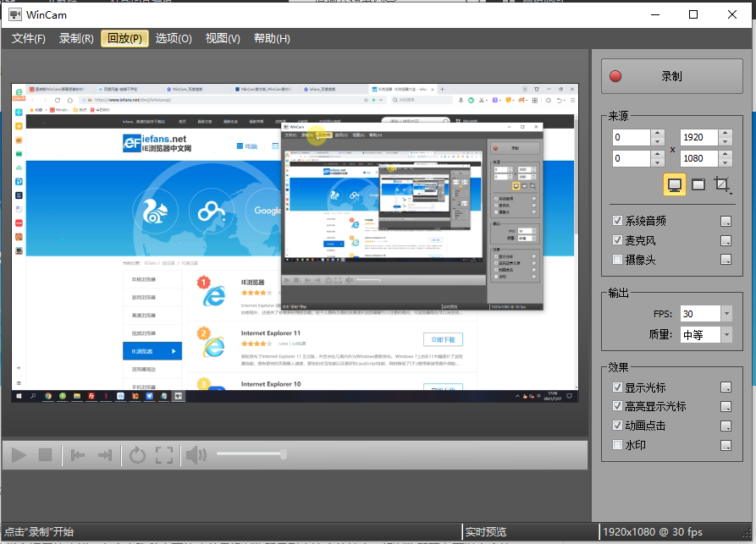Open settings square beside 动画点击
756x544 pixels.
tap(726, 426)
